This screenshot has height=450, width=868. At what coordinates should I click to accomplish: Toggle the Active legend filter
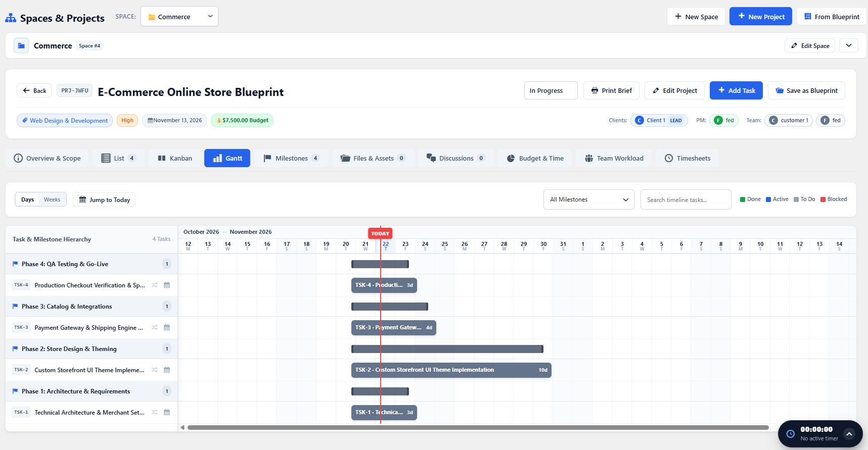click(x=777, y=199)
